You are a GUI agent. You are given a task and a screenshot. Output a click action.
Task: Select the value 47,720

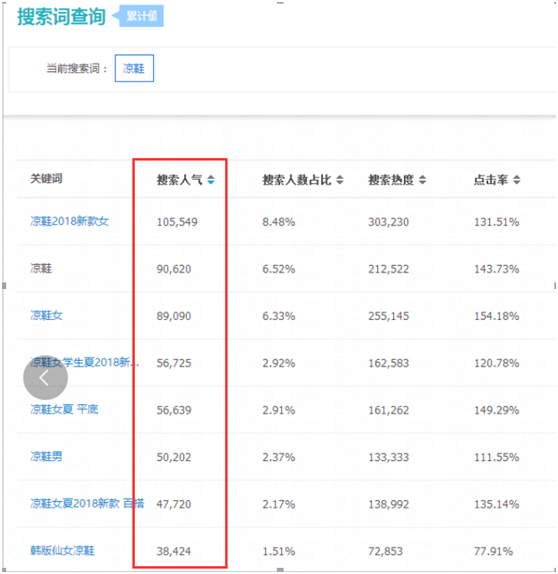[174, 504]
